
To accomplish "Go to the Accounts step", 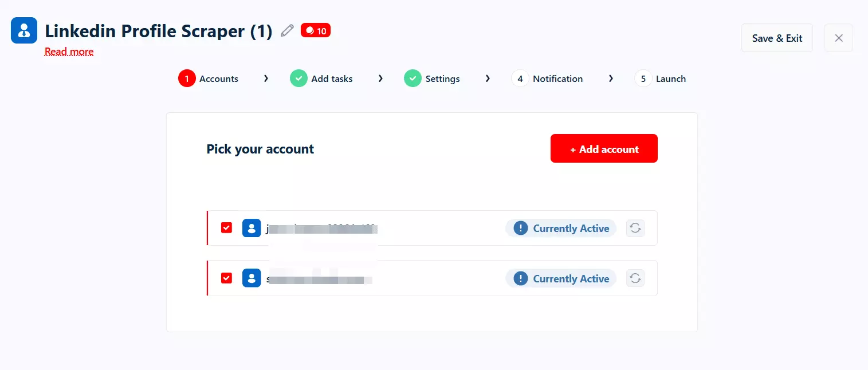I will [209, 78].
